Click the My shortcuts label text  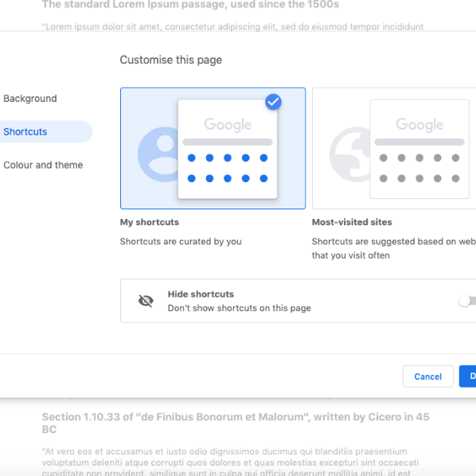[150, 222]
